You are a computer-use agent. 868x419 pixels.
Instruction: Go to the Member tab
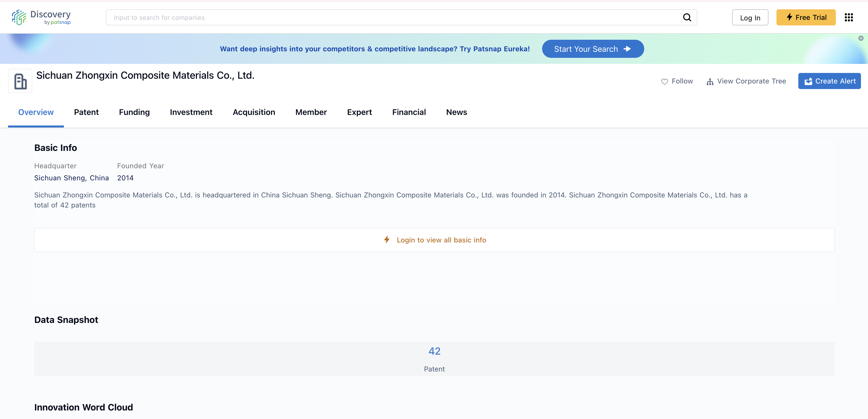[311, 112]
